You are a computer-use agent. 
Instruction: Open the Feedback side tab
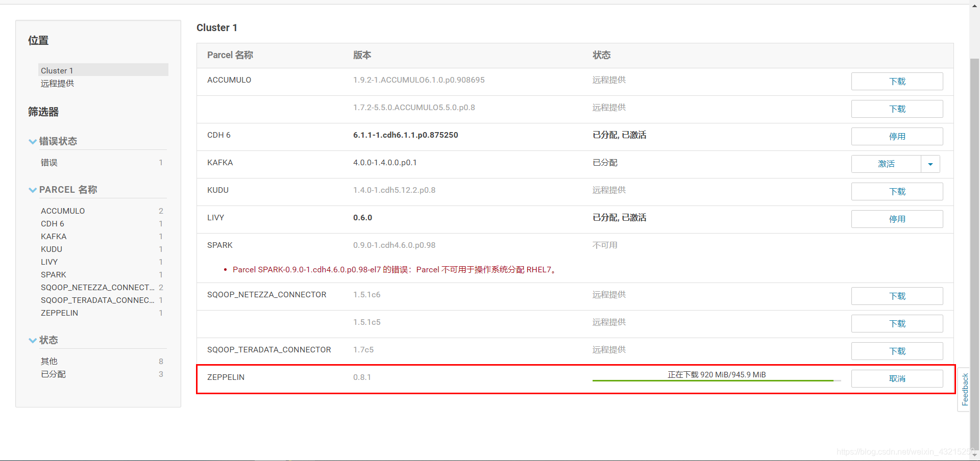point(964,390)
